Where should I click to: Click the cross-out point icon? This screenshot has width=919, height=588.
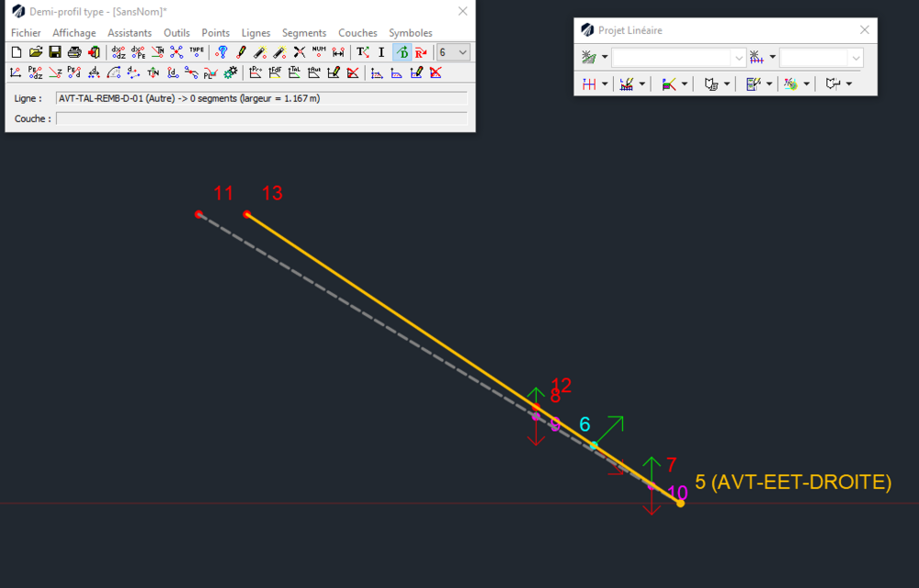tap(300, 52)
